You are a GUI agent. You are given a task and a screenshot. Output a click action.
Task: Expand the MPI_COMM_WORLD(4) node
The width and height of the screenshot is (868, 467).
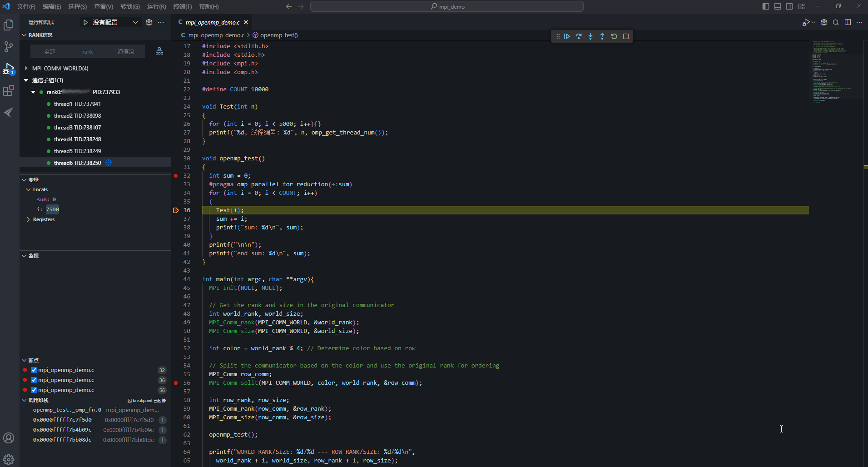tap(26, 68)
